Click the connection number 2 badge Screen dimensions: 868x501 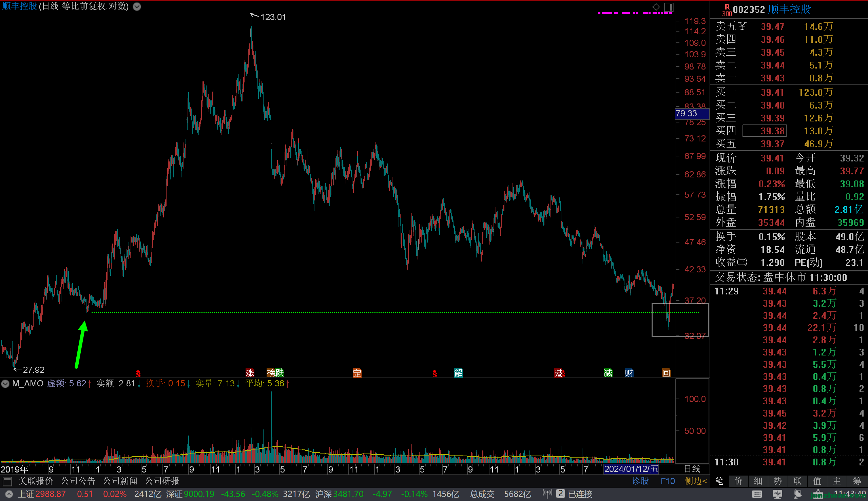(x=560, y=494)
